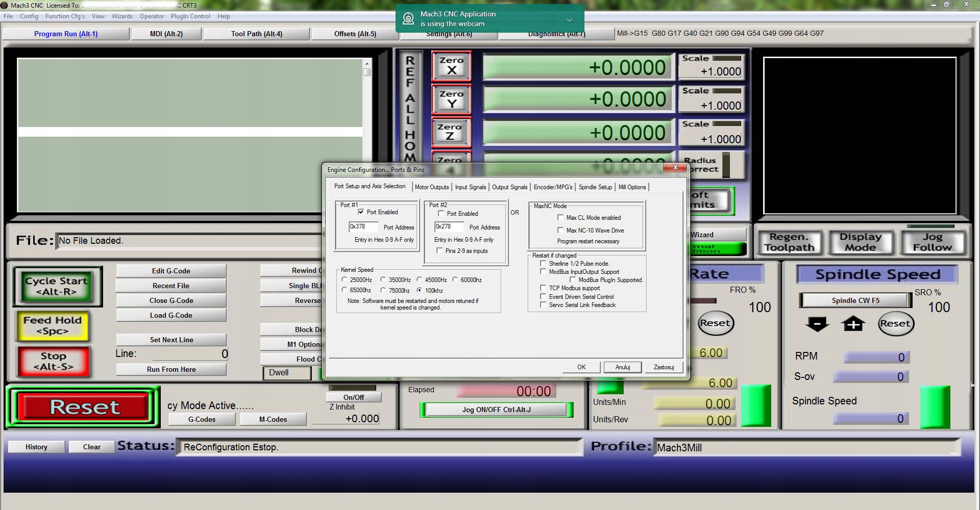This screenshot has height=510, width=980.
Task: Click the Zastosuj apply button
Action: pyautogui.click(x=664, y=367)
